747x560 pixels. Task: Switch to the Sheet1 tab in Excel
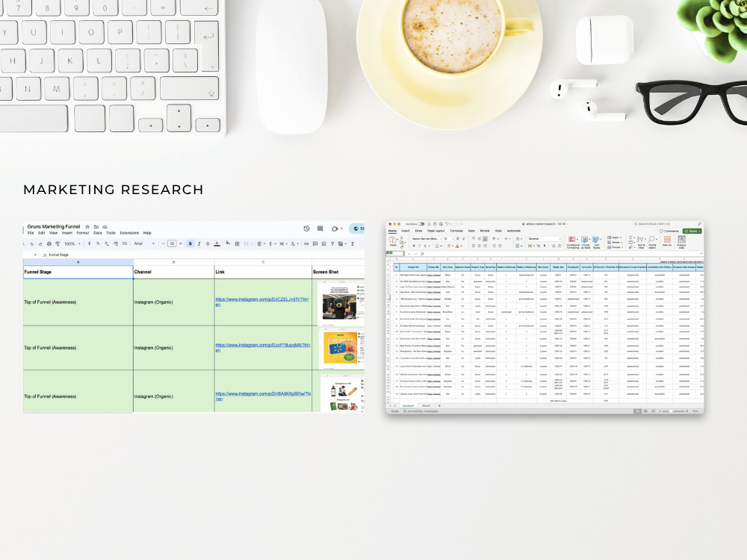[426, 405]
